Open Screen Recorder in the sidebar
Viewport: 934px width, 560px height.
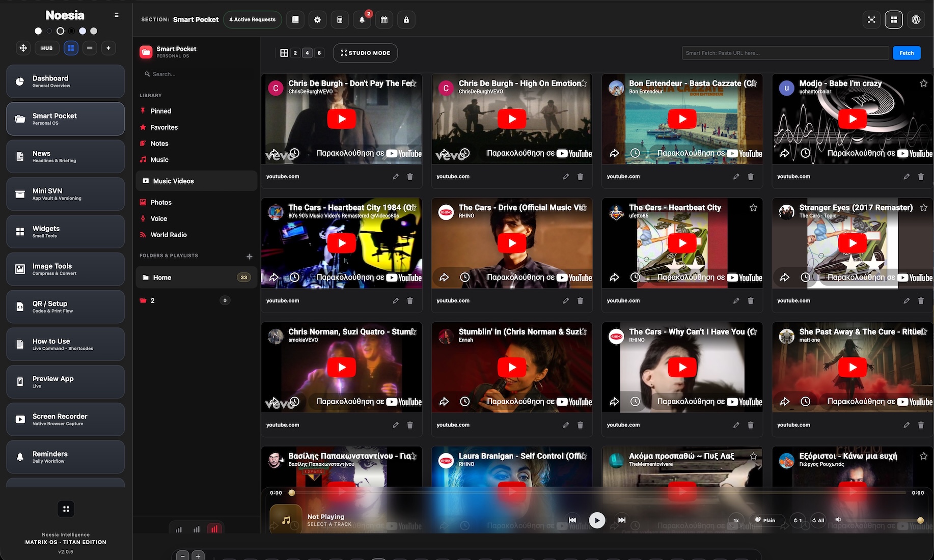(65, 419)
